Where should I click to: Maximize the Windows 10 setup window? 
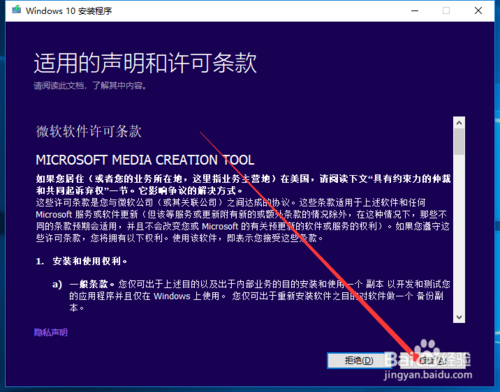446,11
